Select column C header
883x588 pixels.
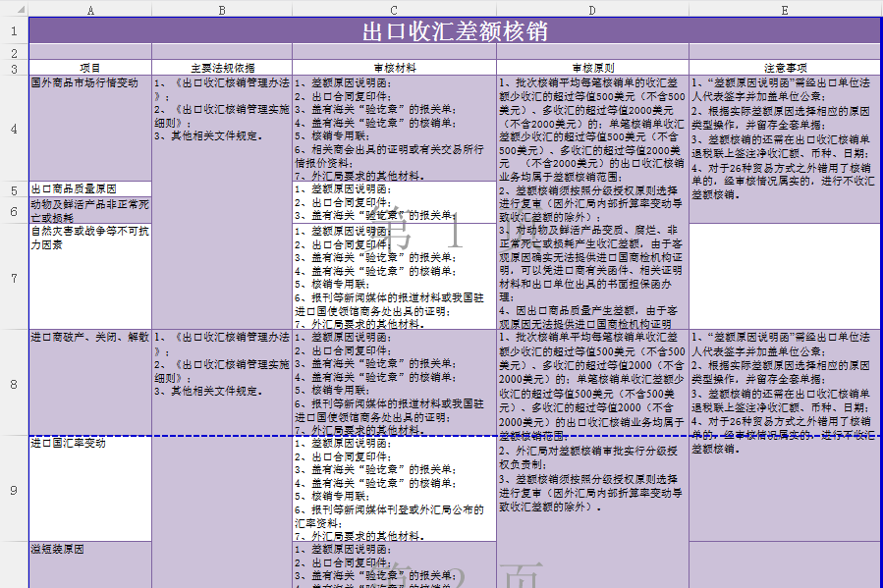394,9
